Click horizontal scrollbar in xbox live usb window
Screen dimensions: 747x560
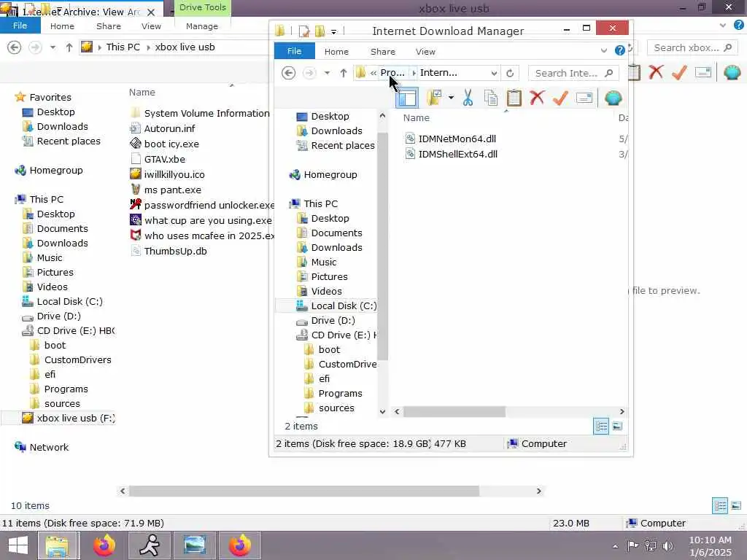(304, 491)
